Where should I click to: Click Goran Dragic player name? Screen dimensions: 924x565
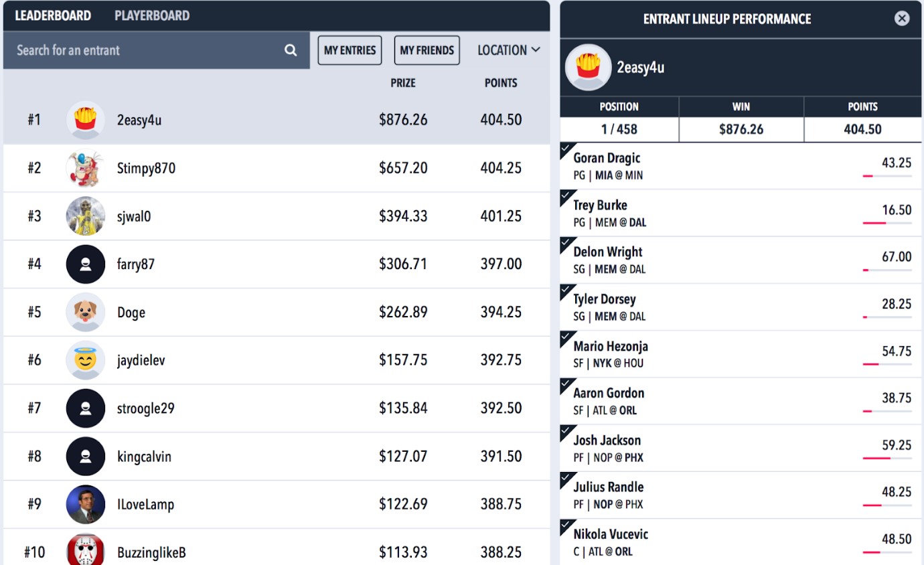coord(607,158)
